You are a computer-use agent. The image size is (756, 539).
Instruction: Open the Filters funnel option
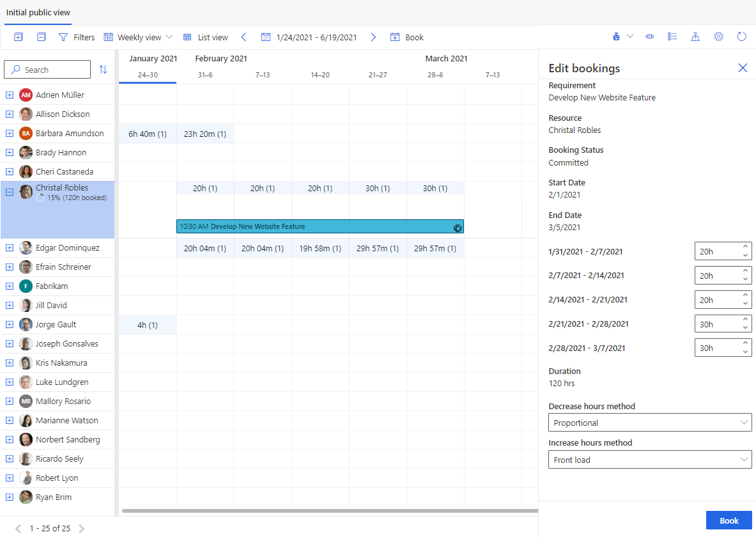[x=77, y=37]
